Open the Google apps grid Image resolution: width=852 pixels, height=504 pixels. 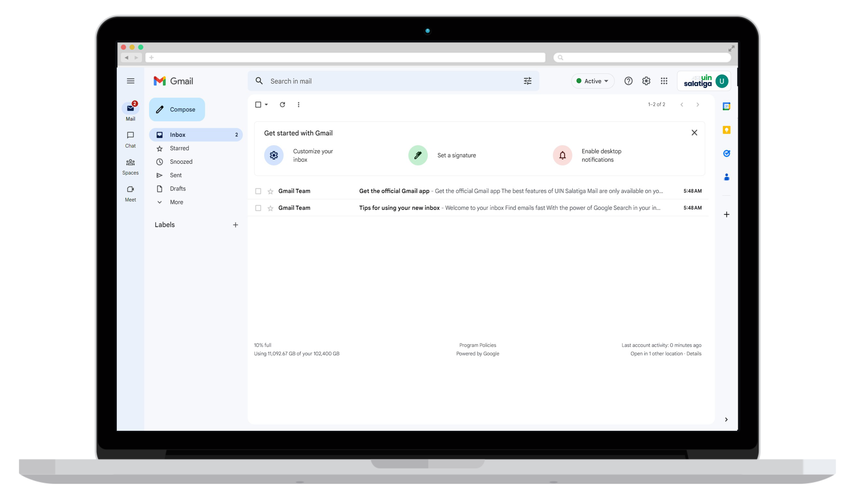pyautogui.click(x=664, y=81)
